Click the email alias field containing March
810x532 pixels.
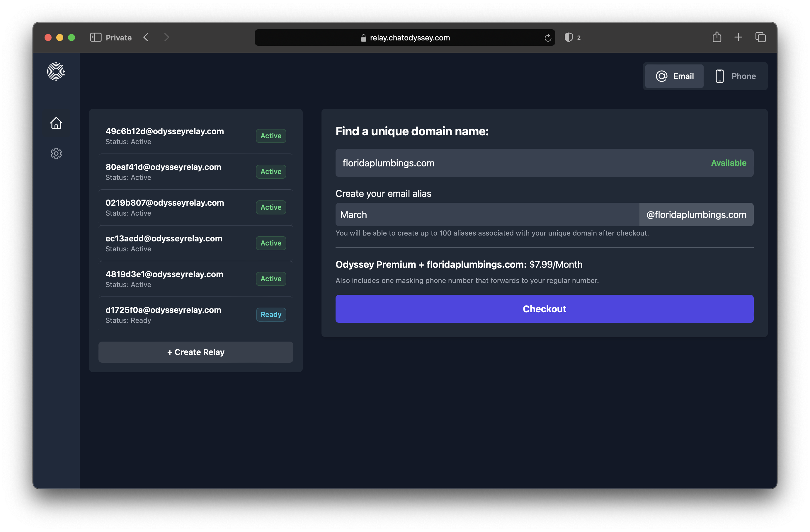tap(487, 215)
